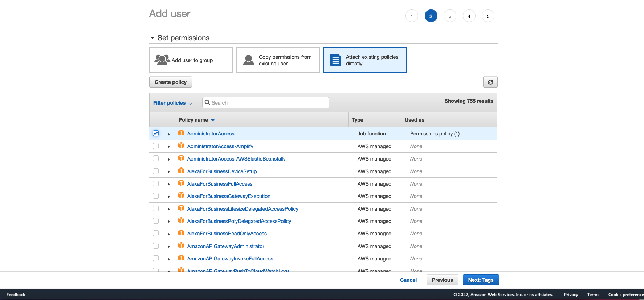Click the Type column header
The width and height of the screenshot is (644, 300).
pyautogui.click(x=374, y=120)
